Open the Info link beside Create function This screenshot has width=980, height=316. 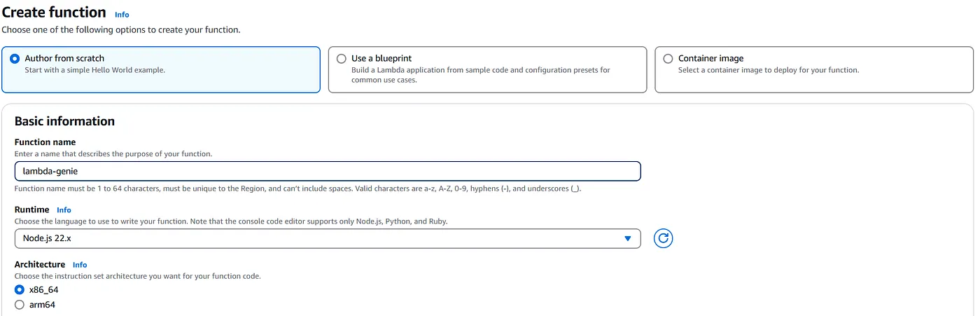coord(122,15)
